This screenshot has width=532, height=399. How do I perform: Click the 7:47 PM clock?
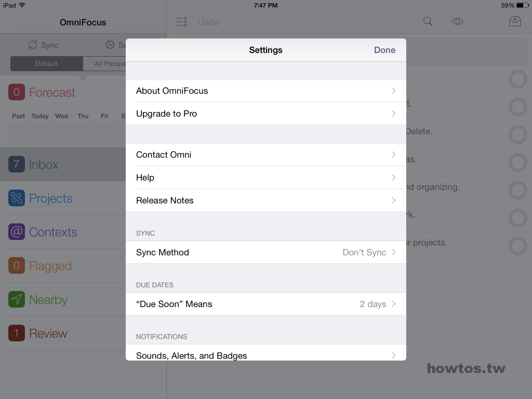point(265,5)
